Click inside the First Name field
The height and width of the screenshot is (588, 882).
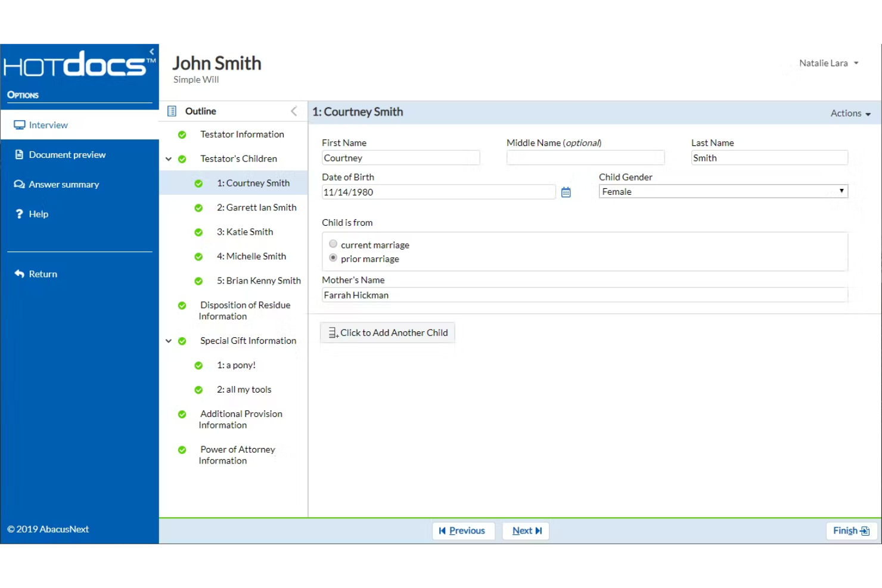tap(400, 157)
